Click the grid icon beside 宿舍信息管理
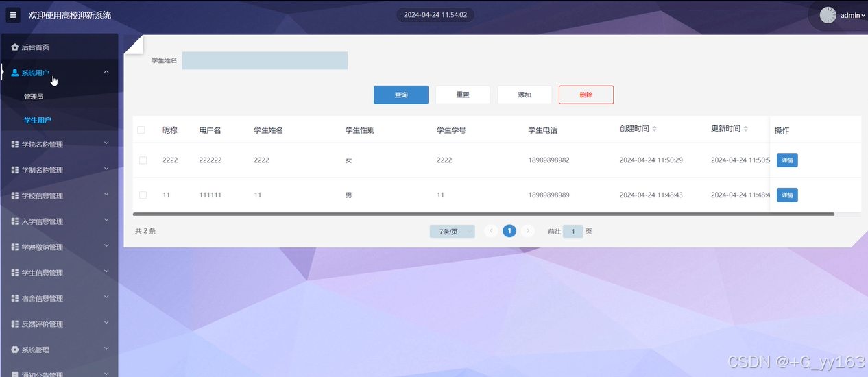The height and width of the screenshot is (377, 868). pyautogui.click(x=15, y=298)
